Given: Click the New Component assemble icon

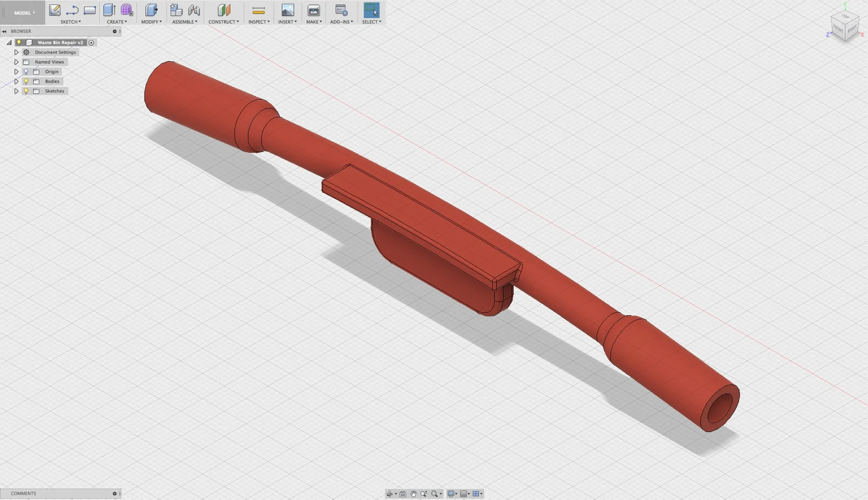Looking at the screenshot, I should click(176, 10).
